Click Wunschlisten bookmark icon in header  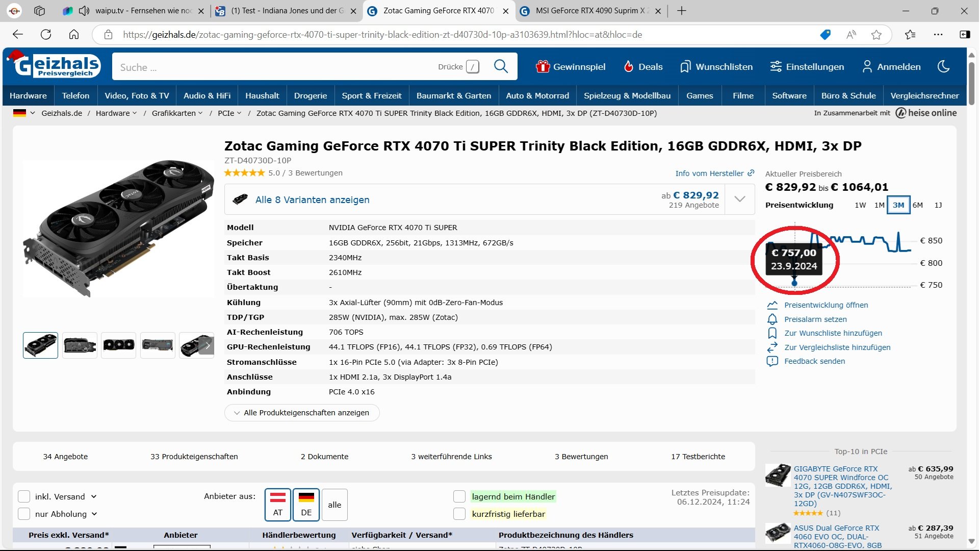coord(685,67)
